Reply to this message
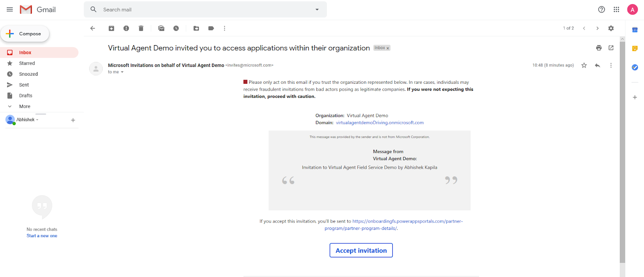The image size is (644, 277). (597, 65)
